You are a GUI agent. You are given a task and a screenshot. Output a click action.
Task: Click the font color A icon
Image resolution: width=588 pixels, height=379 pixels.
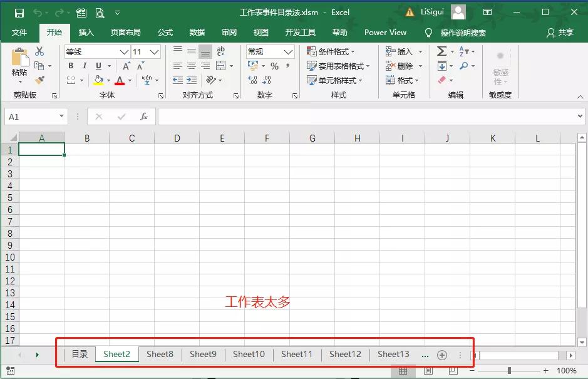click(x=120, y=80)
